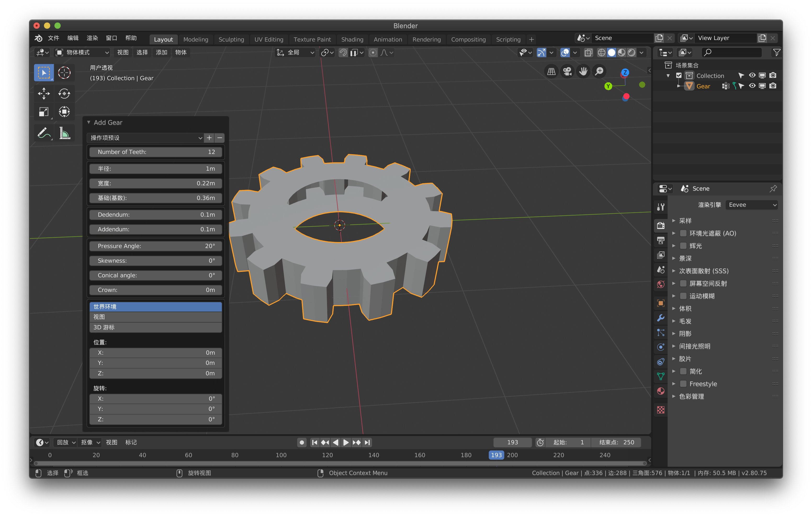
Task: Click the current frame 193 field
Action: point(512,442)
